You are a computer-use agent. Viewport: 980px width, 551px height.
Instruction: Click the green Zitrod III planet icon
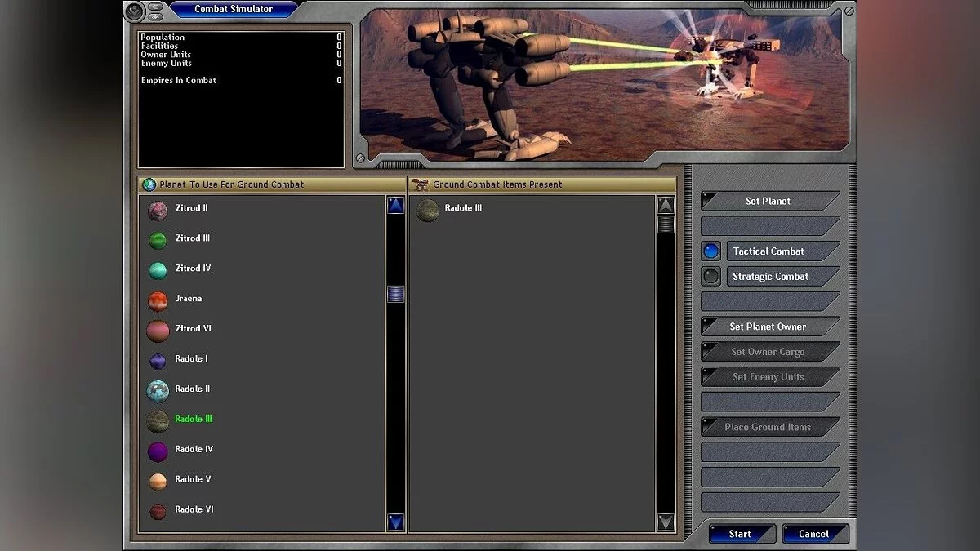pos(158,240)
